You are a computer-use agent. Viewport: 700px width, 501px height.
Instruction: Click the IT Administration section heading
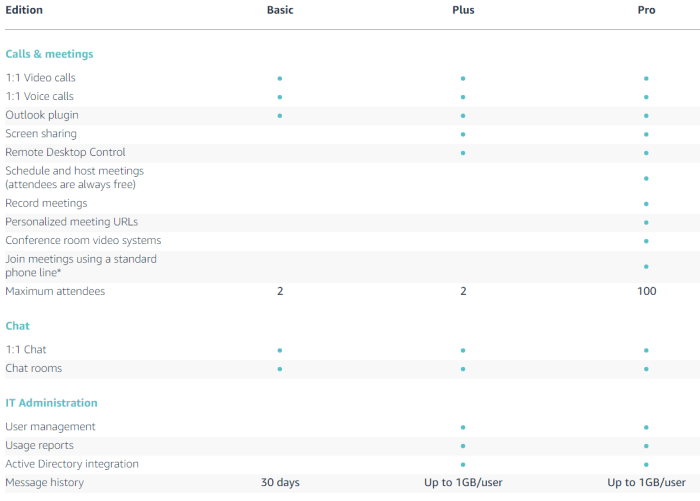(x=51, y=403)
